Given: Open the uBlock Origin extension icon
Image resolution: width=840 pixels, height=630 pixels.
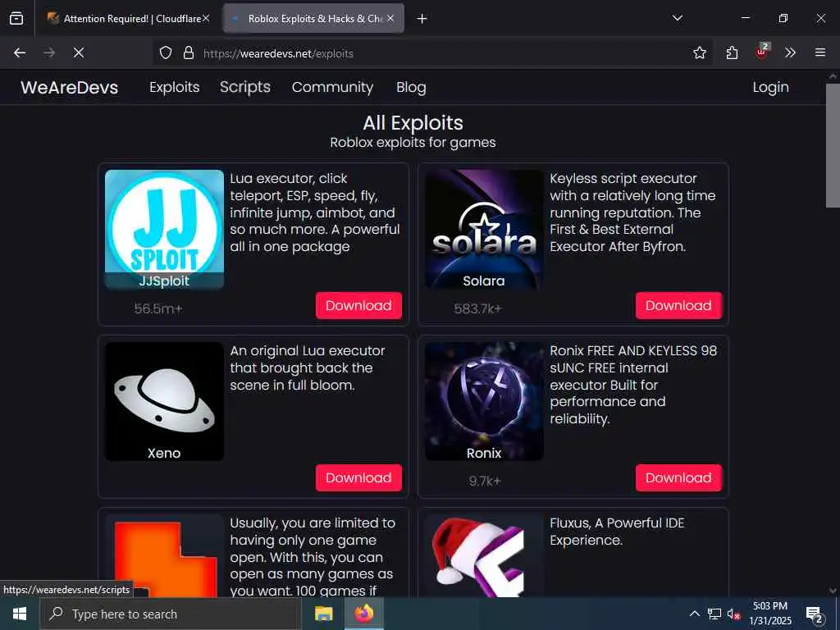Looking at the screenshot, I should coord(762,52).
